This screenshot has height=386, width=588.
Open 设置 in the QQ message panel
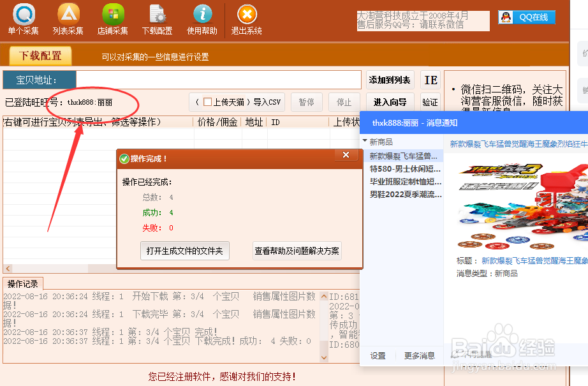click(378, 355)
